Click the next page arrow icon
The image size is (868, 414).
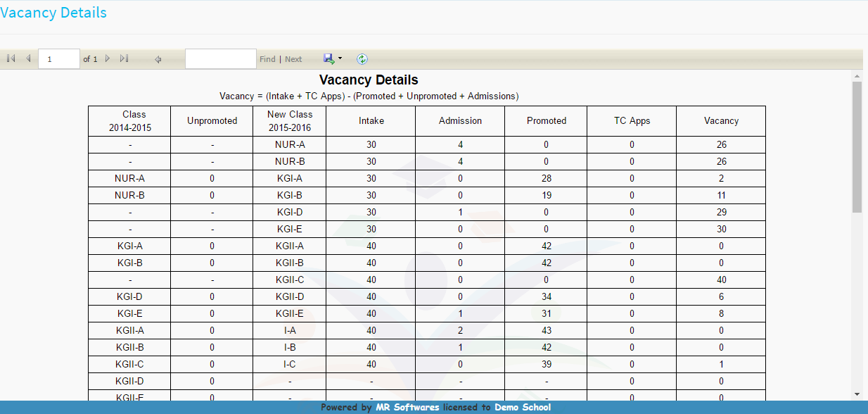point(108,59)
